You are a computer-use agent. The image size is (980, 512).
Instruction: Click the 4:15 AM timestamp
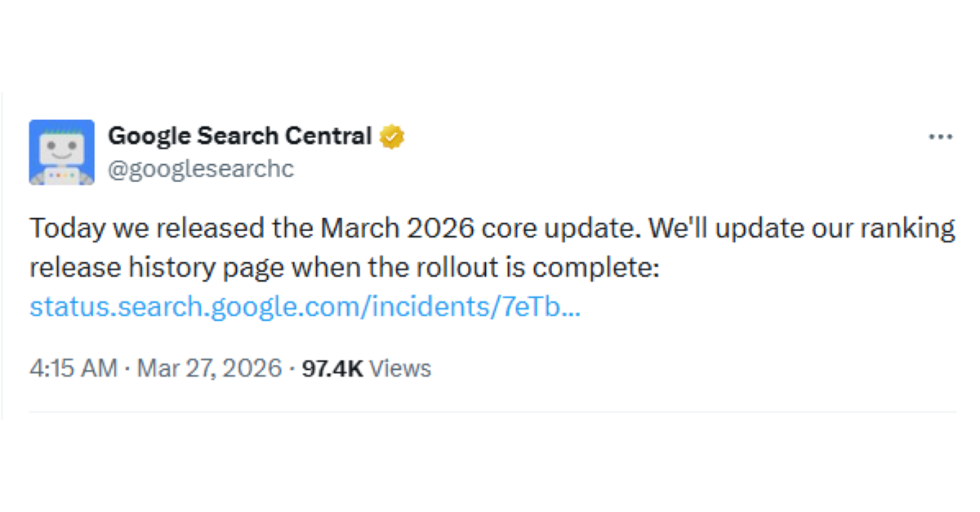[72, 368]
